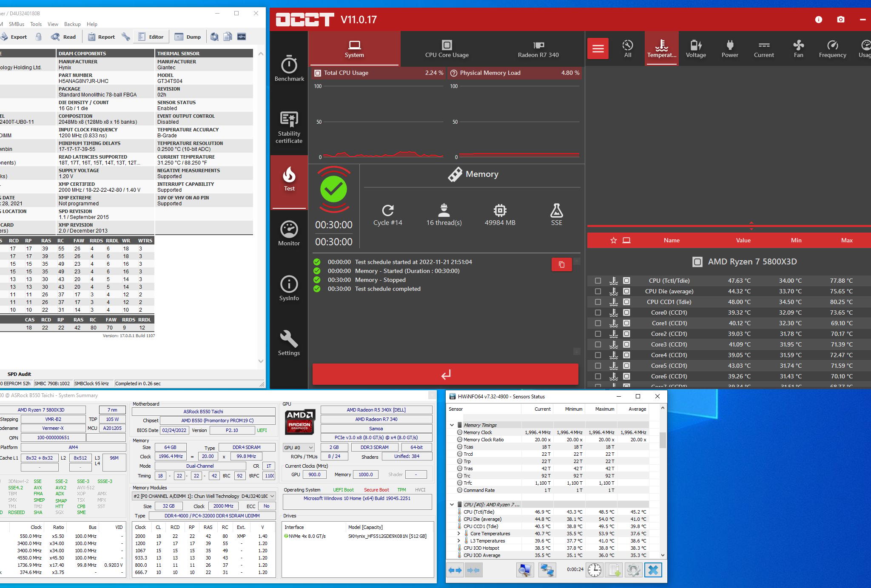Take an OCCT screenshot with camera icon
This screenshot has height=588, width=871.
[x=841, y=20]
